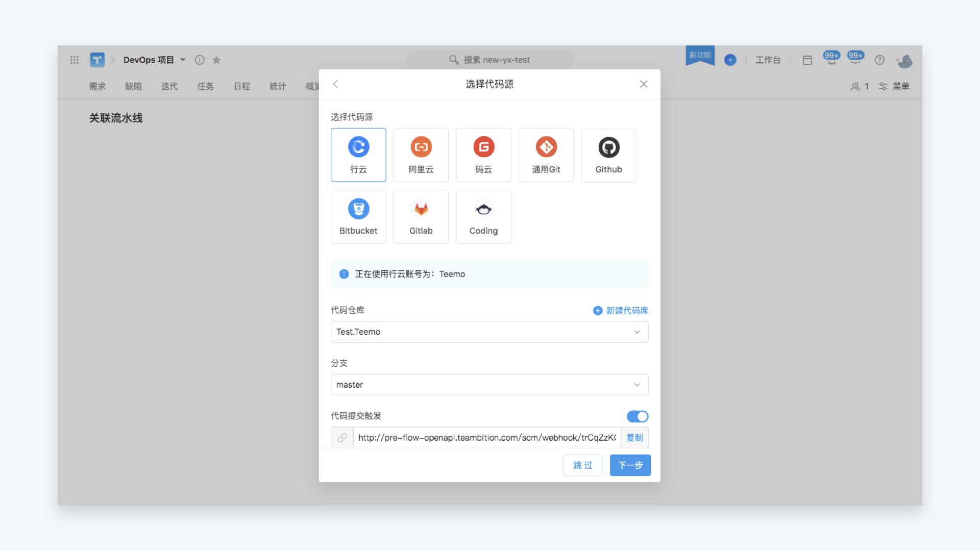This screenshot has height=551, width=980.
Task: View project members icon showing 1
Action: point(860,86)
